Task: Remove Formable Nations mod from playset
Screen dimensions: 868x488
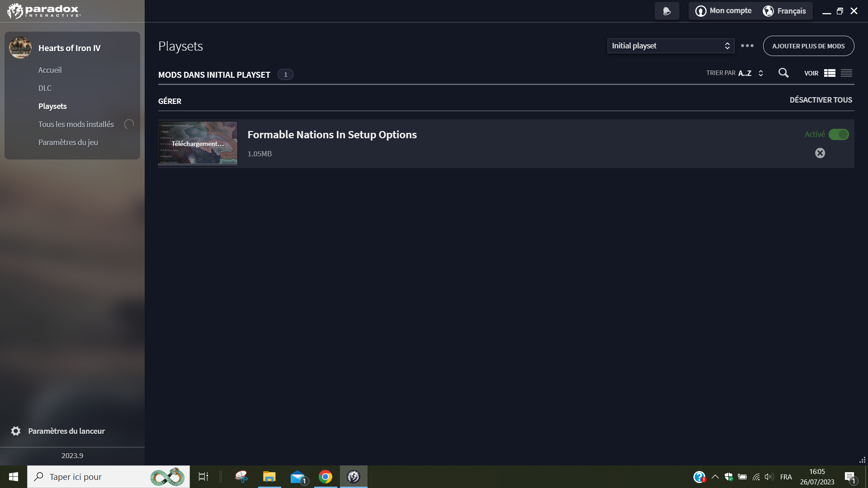Action: [x=820, y=153]
